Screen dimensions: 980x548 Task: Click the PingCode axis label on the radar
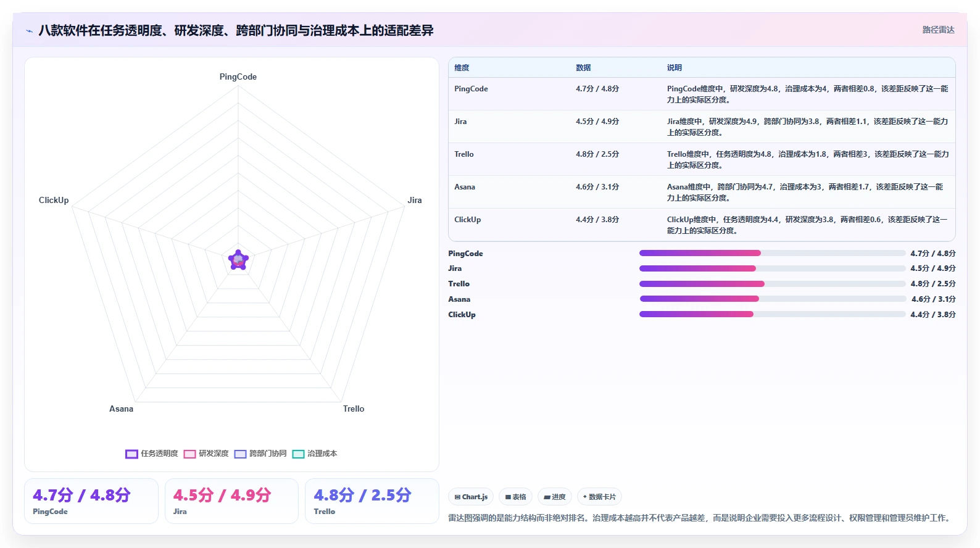[x=238, y=77]
